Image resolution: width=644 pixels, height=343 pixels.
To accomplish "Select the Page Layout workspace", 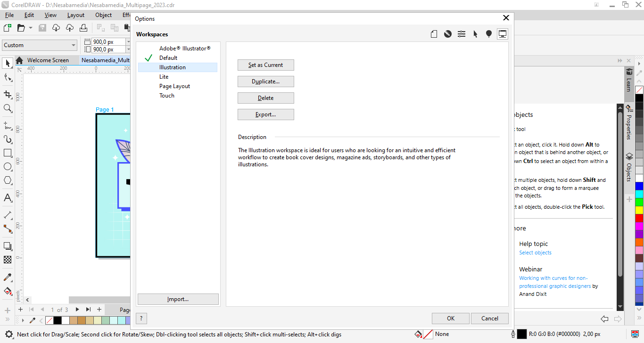I will coord(174,86).
